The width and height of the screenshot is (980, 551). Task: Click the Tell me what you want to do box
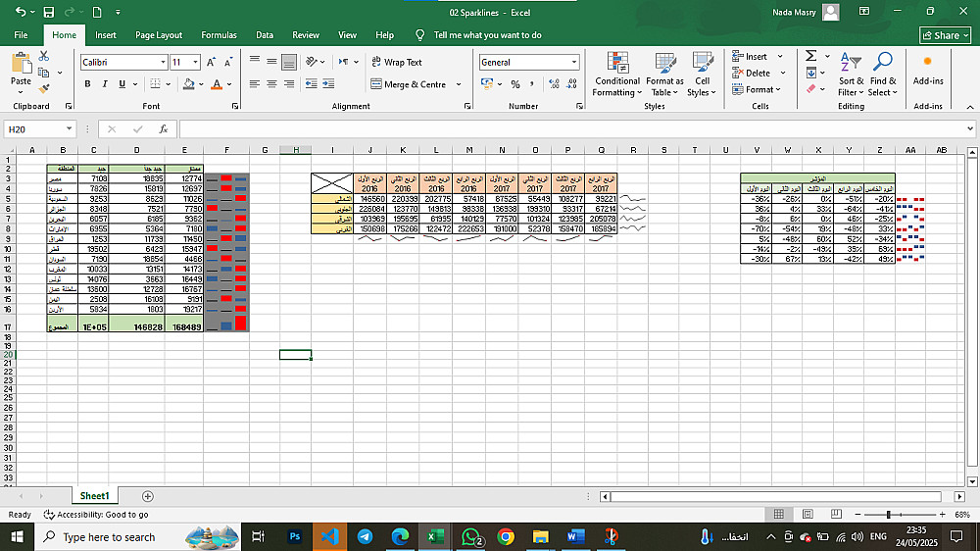[x=487, y=35]
